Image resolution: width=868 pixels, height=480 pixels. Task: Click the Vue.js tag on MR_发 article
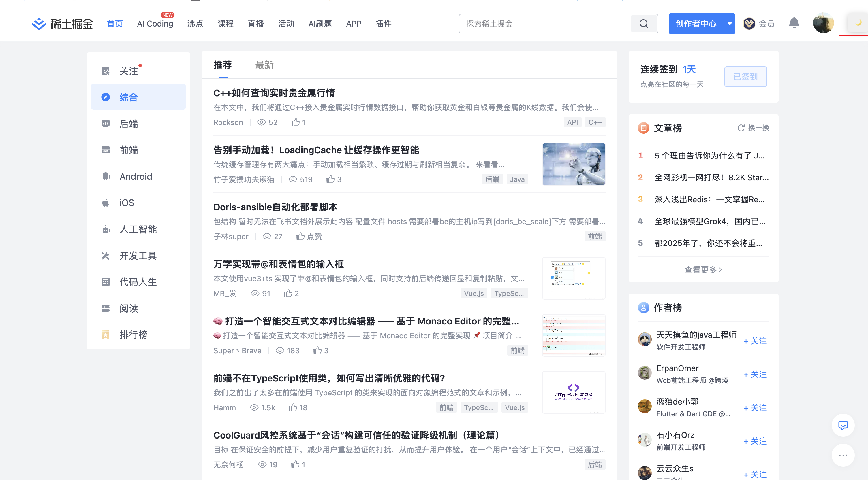tap(474, 294)
